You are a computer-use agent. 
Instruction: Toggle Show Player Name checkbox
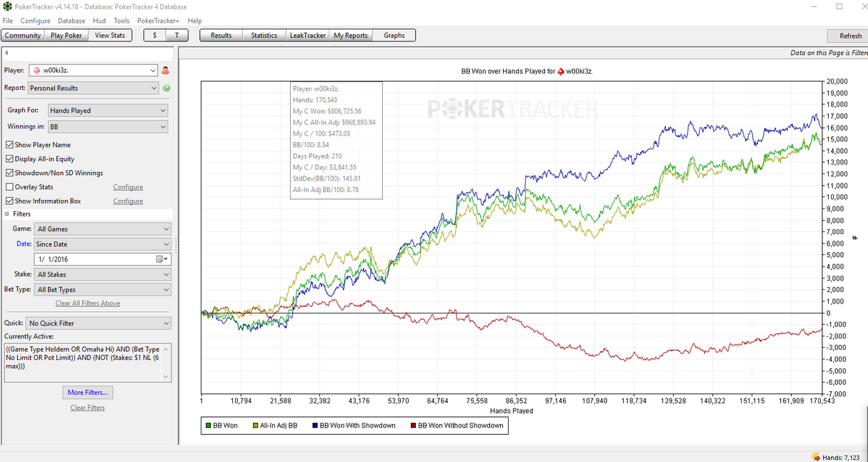click(9, 145)
